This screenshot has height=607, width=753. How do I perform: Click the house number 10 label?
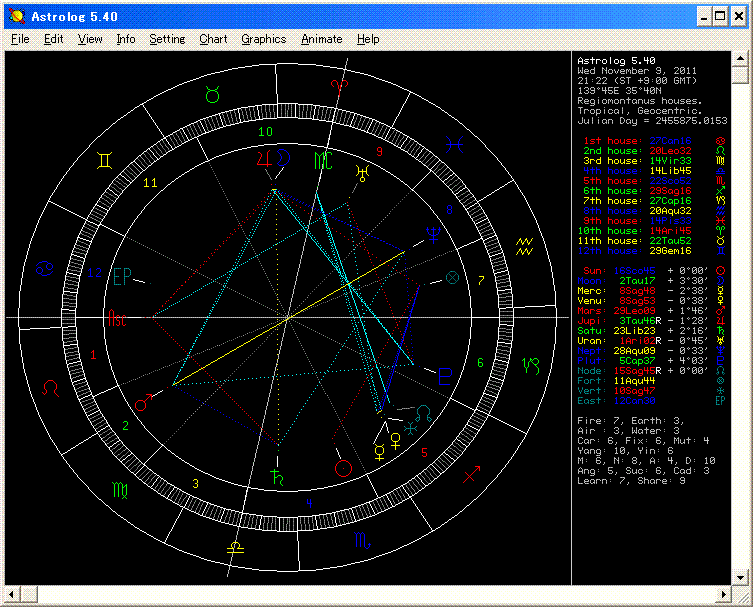pyautogui.click(x=265, y=132)
